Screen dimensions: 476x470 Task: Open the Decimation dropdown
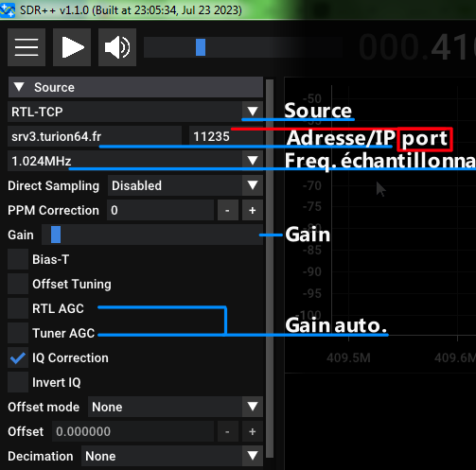point(172,456)
